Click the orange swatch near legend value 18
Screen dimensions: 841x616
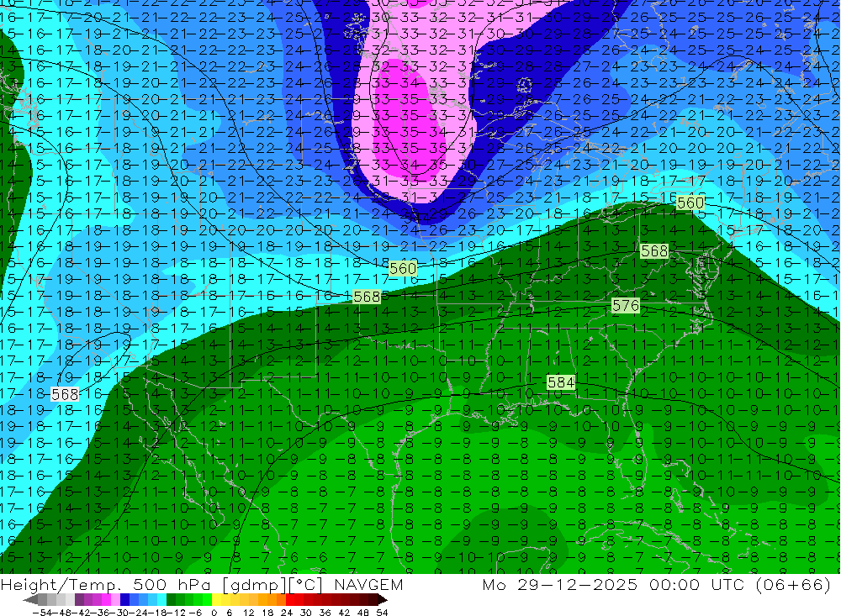272,599
